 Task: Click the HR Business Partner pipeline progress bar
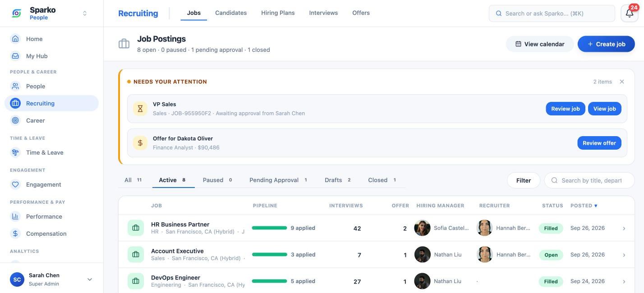(269, 228)
